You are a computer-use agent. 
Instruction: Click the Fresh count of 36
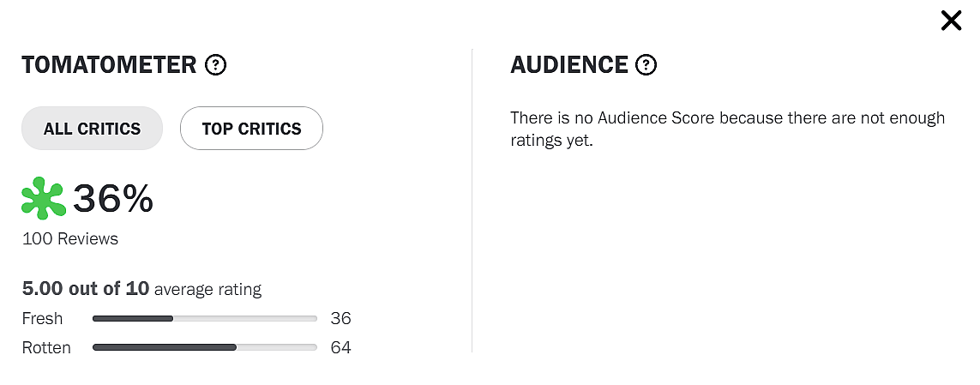[340, 319]
